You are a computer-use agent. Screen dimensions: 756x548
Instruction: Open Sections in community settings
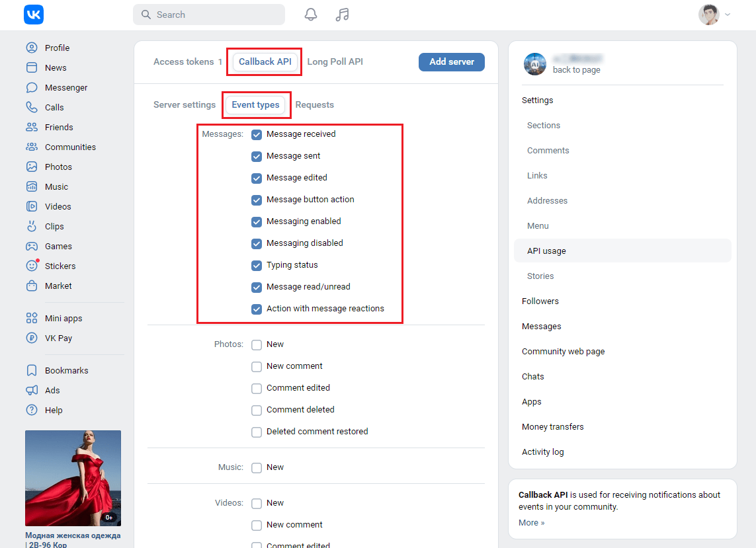click(544, 126)
